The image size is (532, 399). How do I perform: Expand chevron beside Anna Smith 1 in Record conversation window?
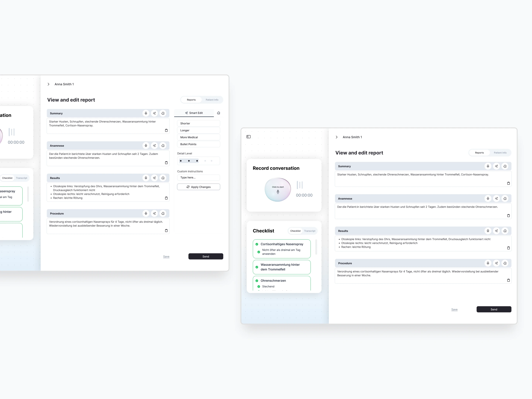click(x=337, y=137)
